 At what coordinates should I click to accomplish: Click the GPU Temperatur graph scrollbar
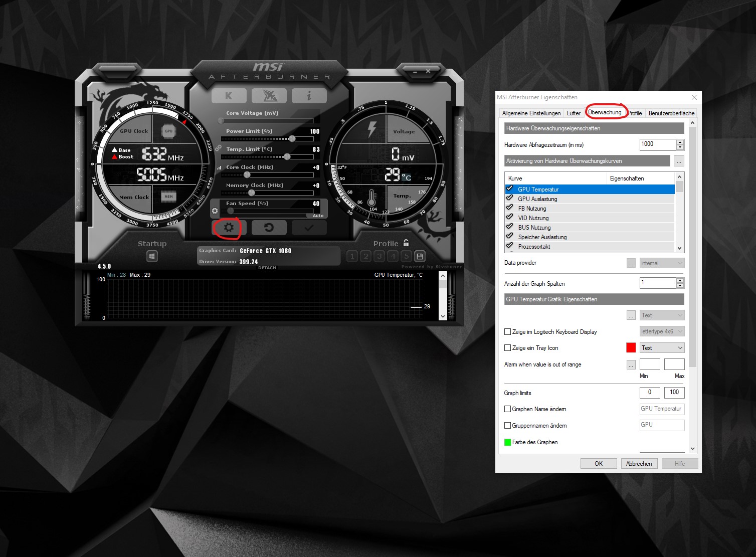pyautogui.click(x=442, y=296)
